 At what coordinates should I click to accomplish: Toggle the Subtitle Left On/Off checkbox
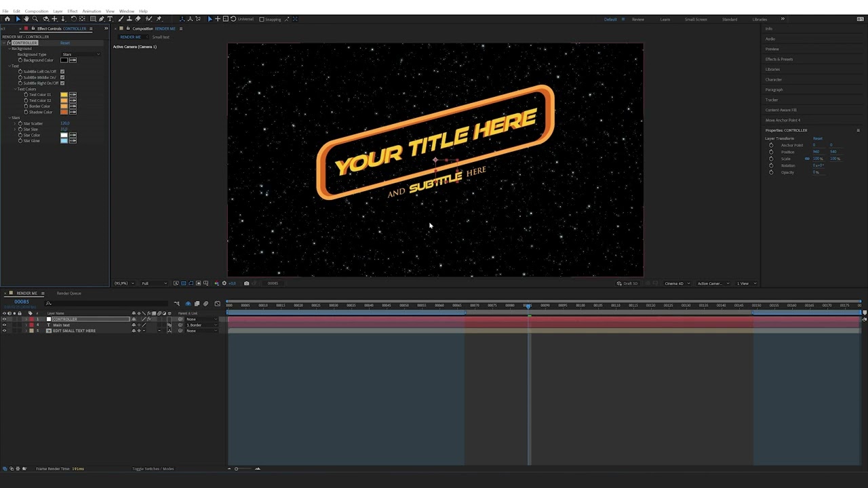pos(62,71)
